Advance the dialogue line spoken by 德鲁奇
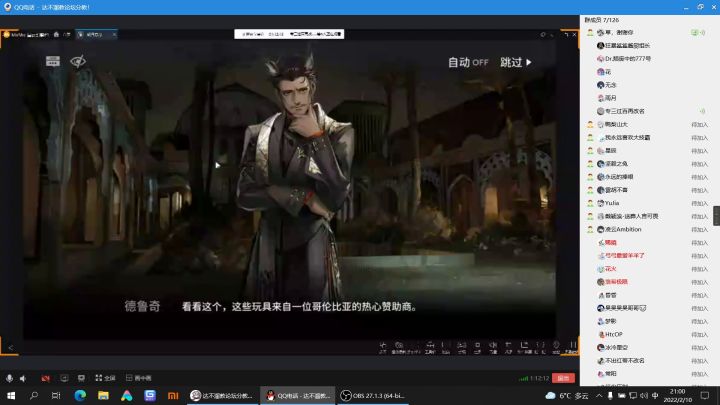The image size is (720, 405). pyautogui.click(x=299, y=307)
